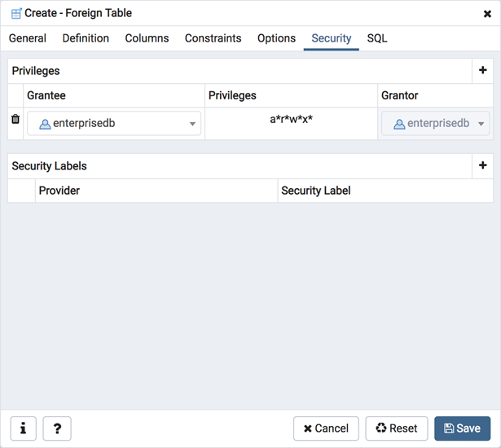This screenshot has height=448, width=501.
Task: Add a new privilege row
Action: point(482,71)
